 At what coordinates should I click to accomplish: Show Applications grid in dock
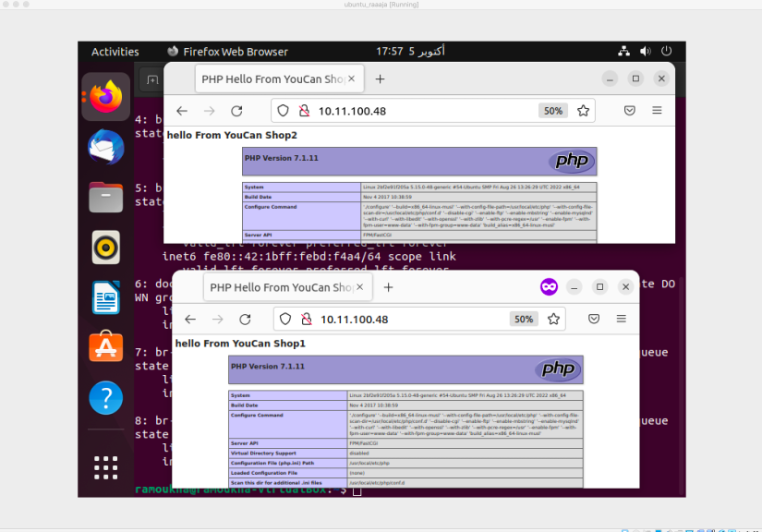coord(105,467)
